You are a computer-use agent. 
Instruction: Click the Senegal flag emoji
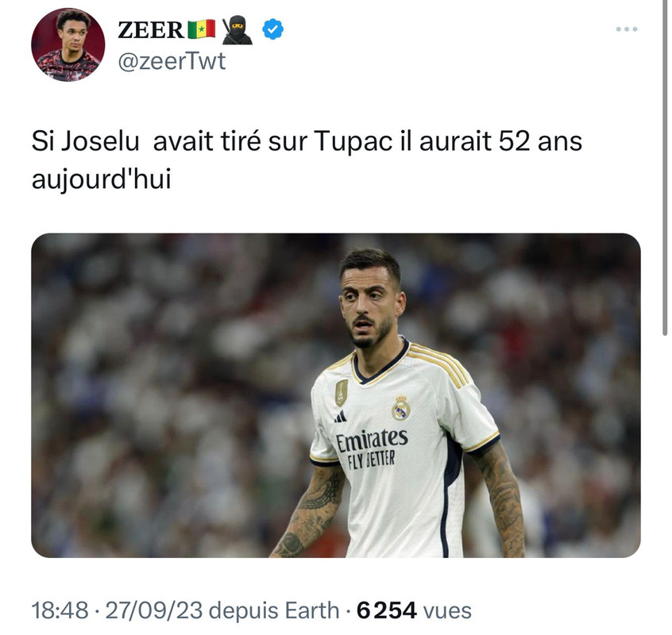click(202, 29)
